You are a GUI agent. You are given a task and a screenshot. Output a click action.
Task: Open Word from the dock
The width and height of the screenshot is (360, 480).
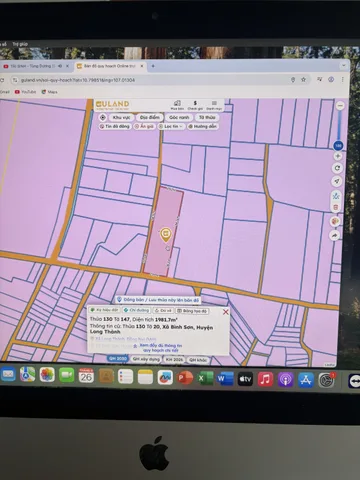225,379
